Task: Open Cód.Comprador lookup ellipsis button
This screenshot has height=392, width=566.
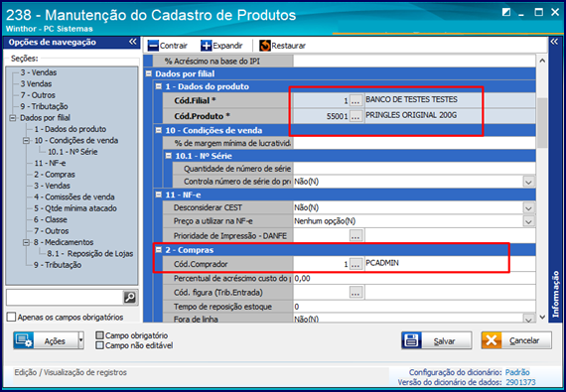Action: [x=355, y=264]
